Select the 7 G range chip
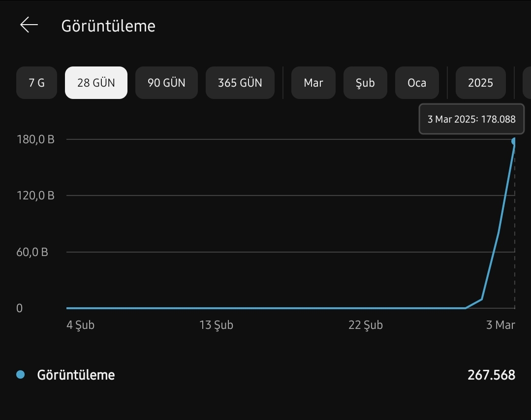 point(36,83)
